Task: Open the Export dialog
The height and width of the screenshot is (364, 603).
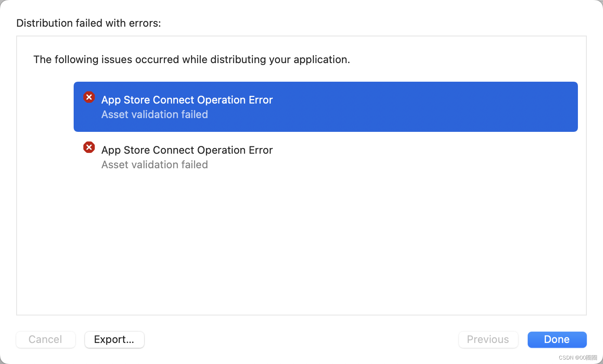Action: pyautogui.click(x=114, y=340)
